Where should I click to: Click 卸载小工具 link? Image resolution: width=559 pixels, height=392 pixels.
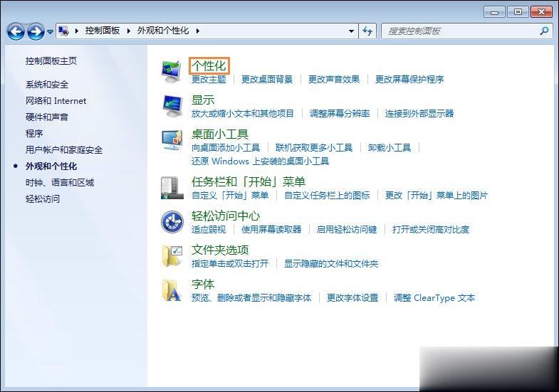[390, 147]
